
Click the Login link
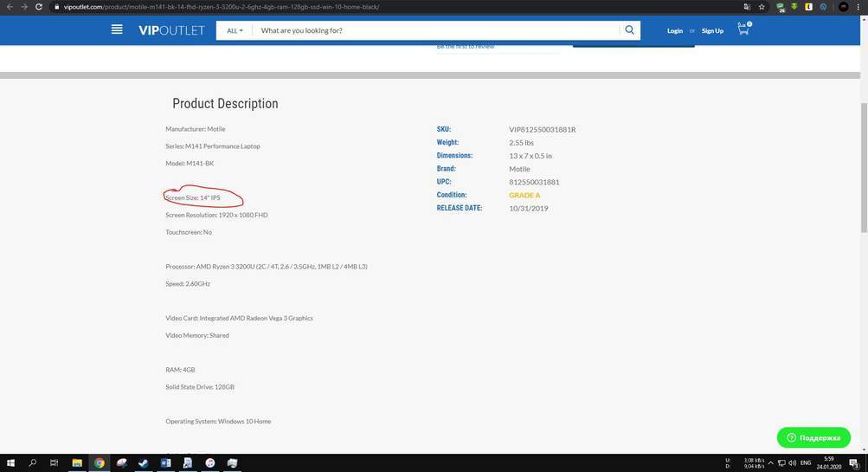pos(674,30)
